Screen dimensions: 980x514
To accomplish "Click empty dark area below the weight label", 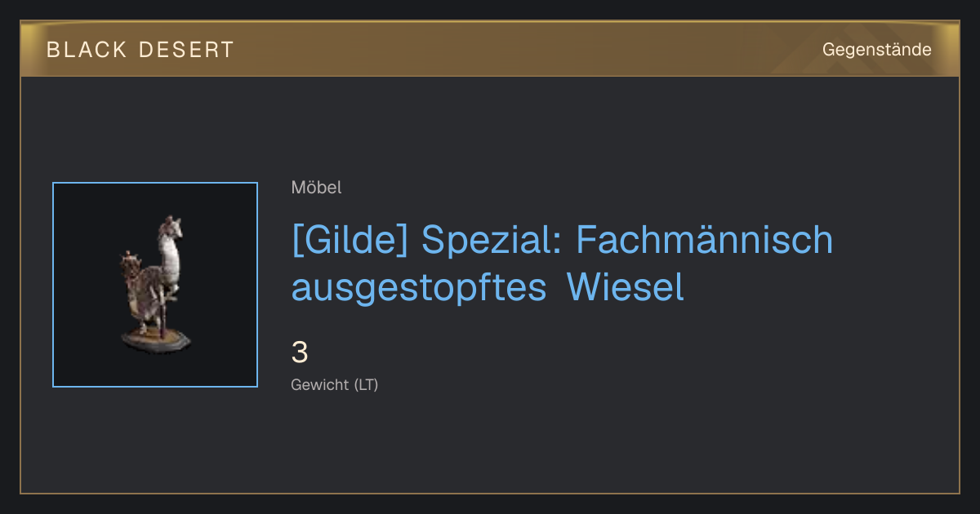I will coord(490,445).
